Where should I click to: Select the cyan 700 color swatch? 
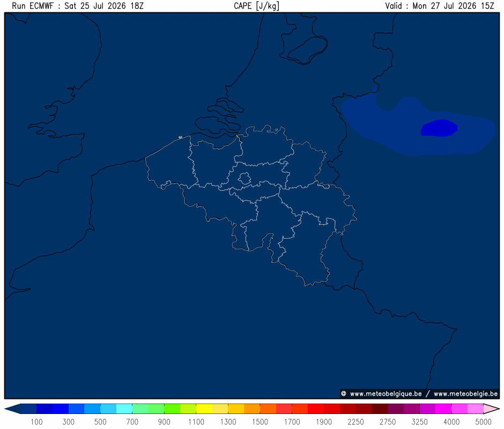click(x=124, y=409)
